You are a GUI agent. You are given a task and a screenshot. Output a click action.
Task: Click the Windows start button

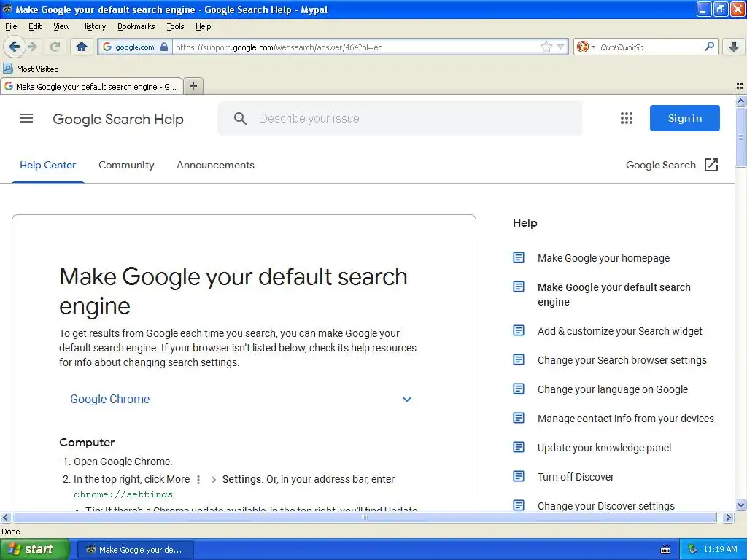coord(34,550)
